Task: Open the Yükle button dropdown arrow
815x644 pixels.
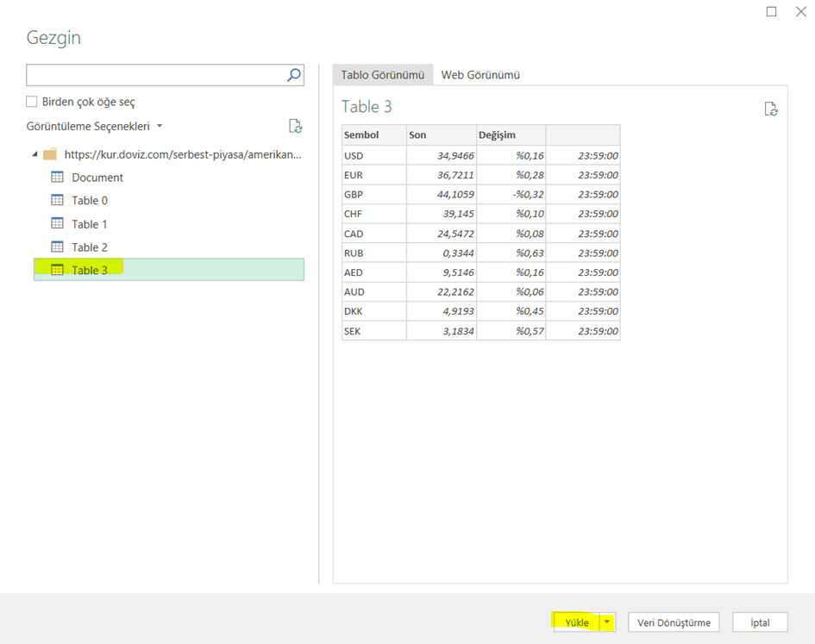Action: 606,622
